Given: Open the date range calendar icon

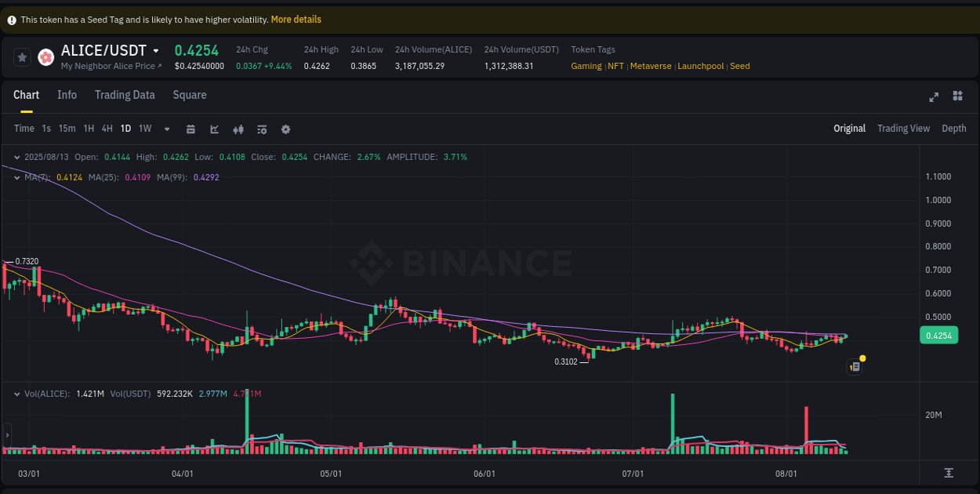Looking at the screenshot, I should [x=191, y=129].
